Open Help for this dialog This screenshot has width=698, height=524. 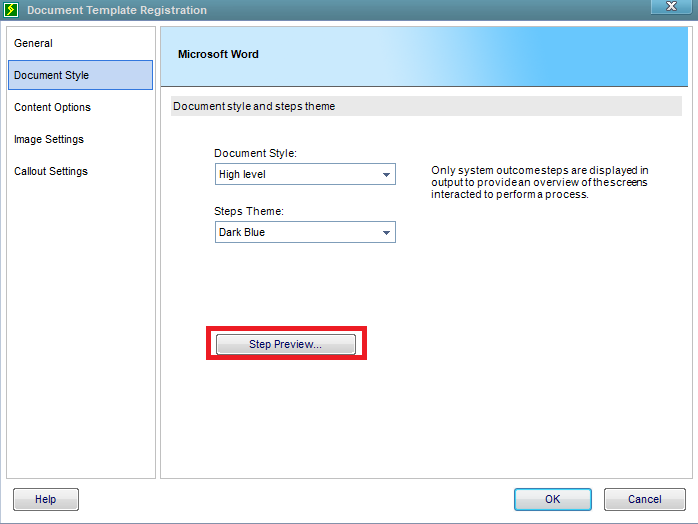pos(46,499)
